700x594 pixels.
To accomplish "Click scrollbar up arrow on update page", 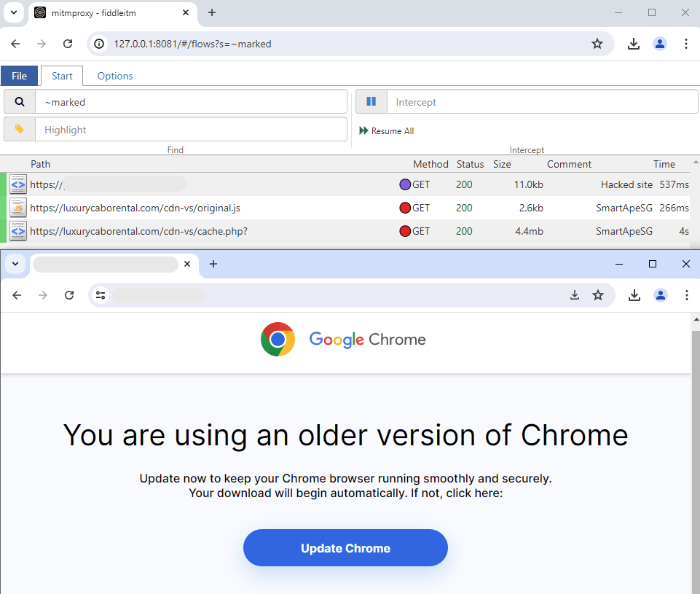I will (x=696, y=319).
